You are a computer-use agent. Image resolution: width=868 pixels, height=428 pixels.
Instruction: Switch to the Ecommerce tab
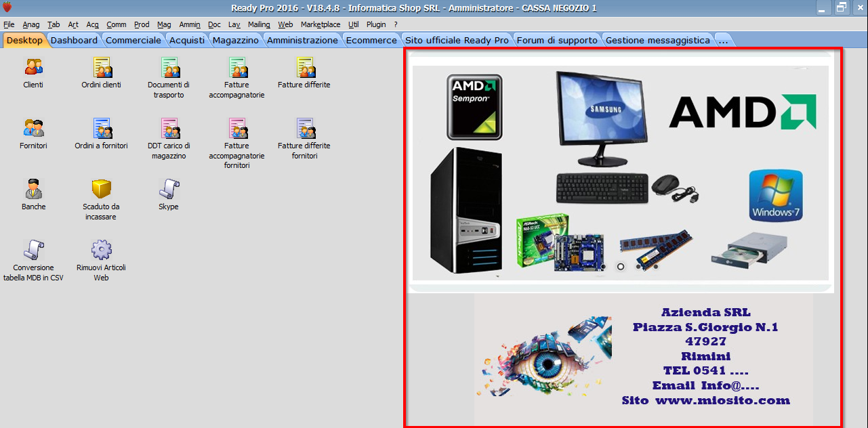tap(371, 40)
